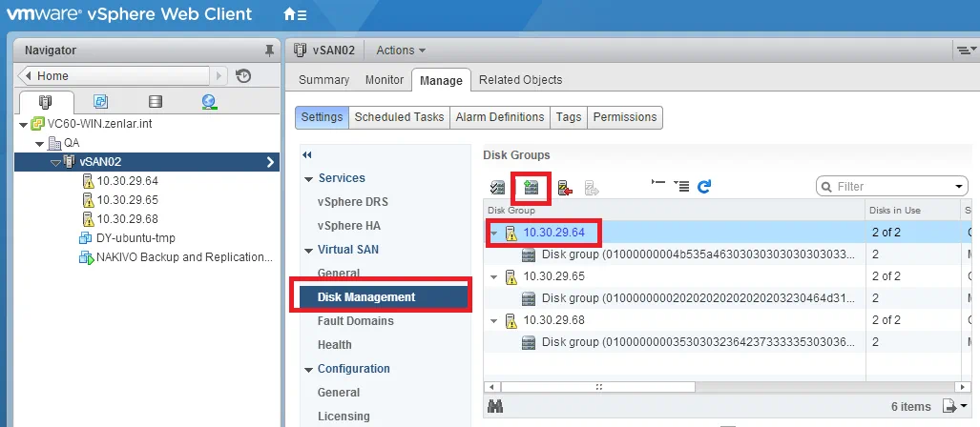Open the VMs and Templates navigator tab
Viewport: 980px width, 427px height.
pyautogui.click(x=100, y=102)
